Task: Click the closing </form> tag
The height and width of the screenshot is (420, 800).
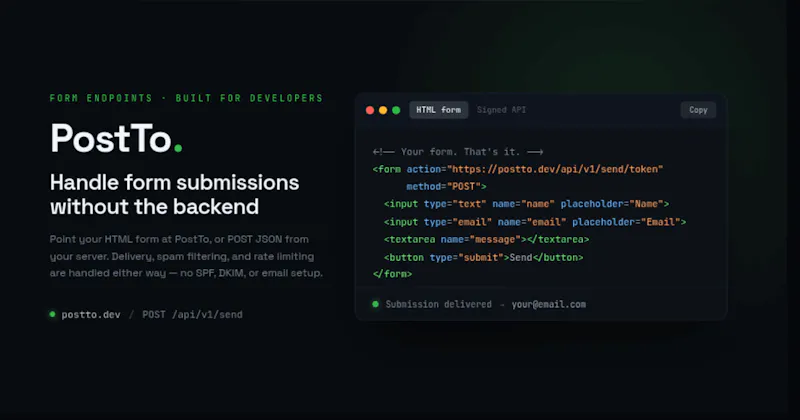Action: click(392, 274)
